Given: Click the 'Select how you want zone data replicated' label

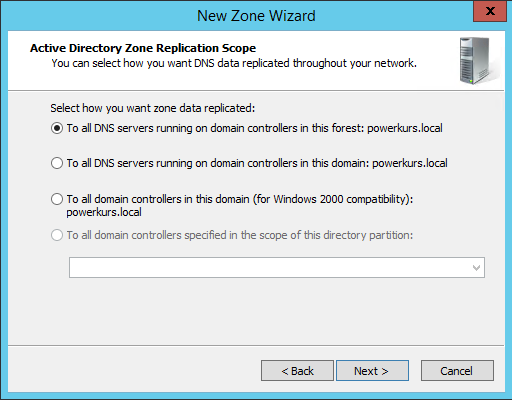Looking at the screenshot, I should pos(153,108).
